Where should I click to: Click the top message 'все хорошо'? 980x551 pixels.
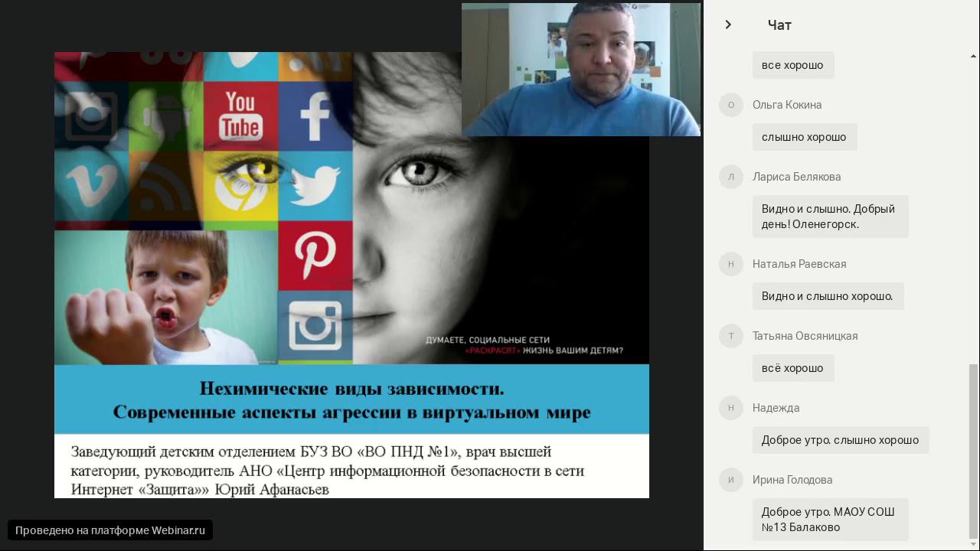point(793,65)
